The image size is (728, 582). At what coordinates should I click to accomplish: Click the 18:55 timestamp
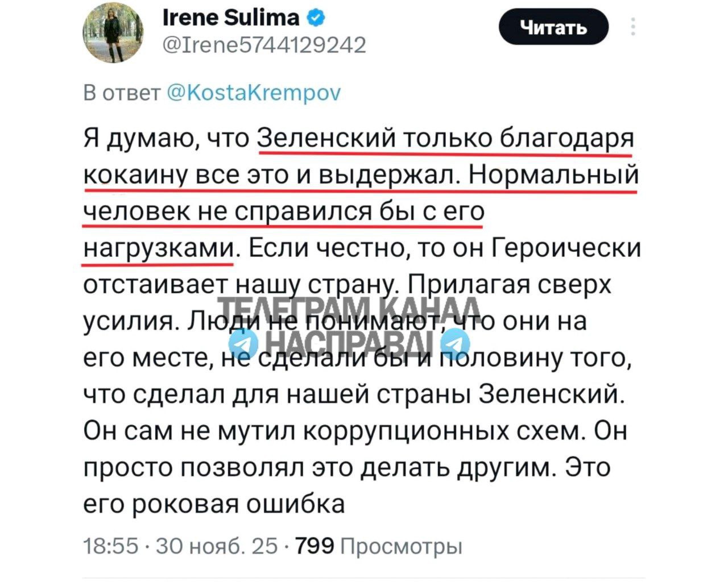coord(111,546)
